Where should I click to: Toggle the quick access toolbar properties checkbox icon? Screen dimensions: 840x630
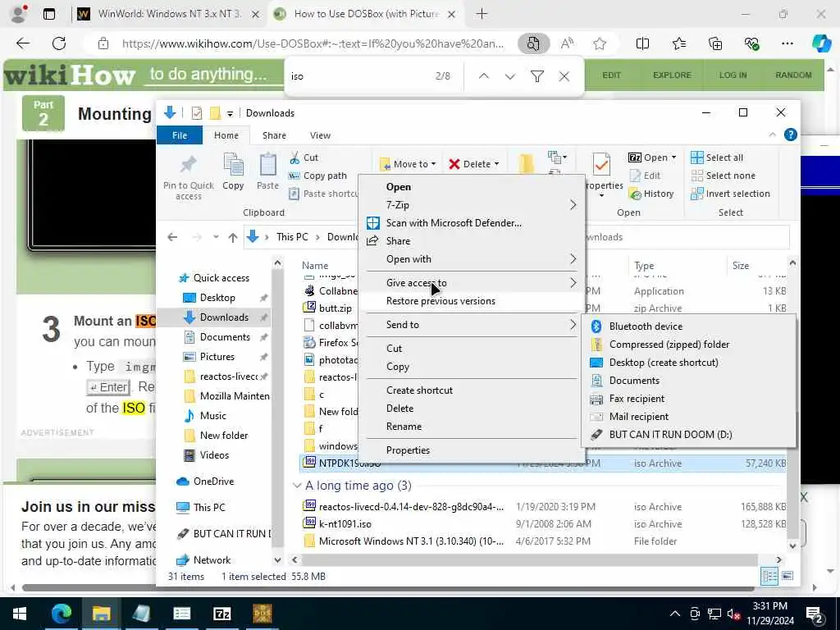pos(197,113)
